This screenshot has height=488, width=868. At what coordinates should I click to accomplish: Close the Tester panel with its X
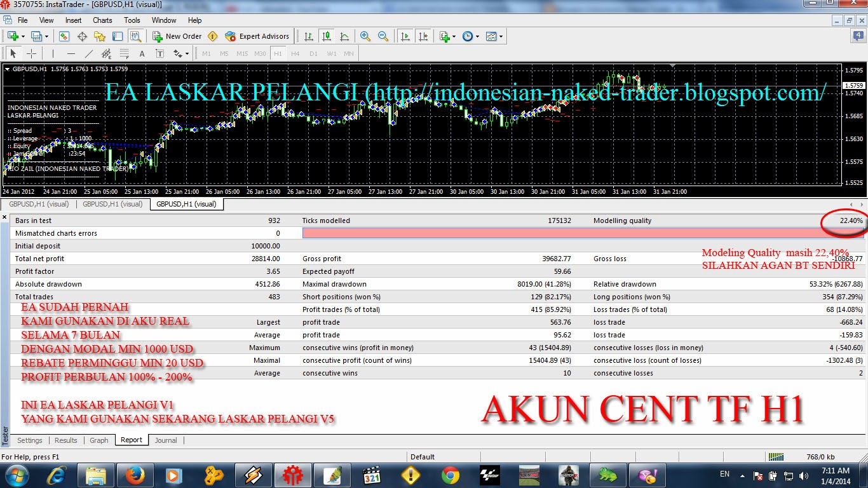point(5,217)
